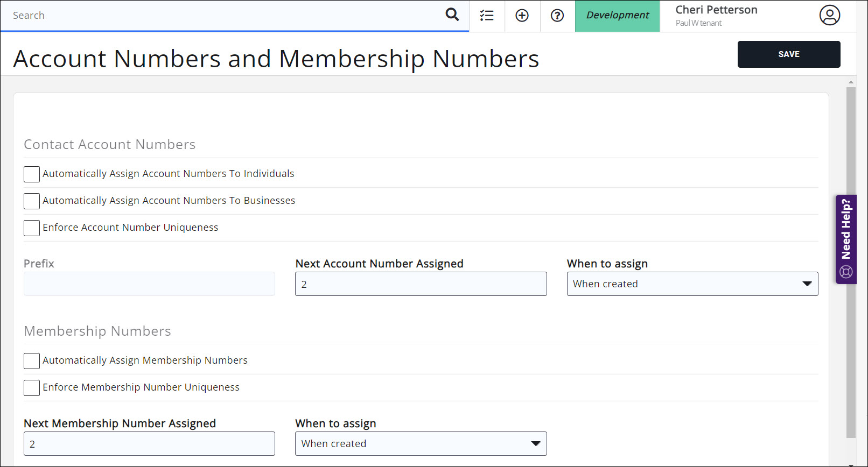This screenshot has height=467, width=868.
Task: Check Automatically Assign Account Numbers To Businesses
Action: [32, 201]
